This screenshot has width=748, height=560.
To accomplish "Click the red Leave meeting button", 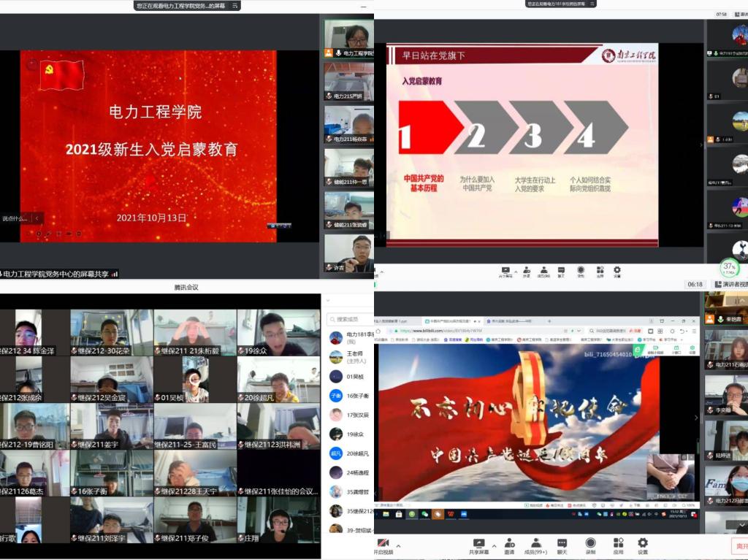I will point(739,545).
